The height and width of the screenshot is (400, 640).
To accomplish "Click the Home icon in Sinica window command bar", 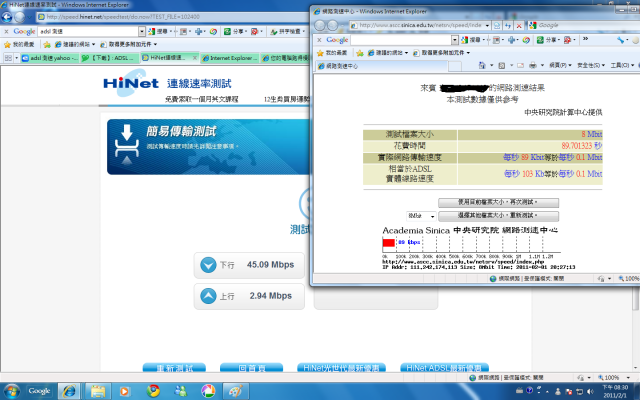I will pyautogui.click(x=482, y=65).
